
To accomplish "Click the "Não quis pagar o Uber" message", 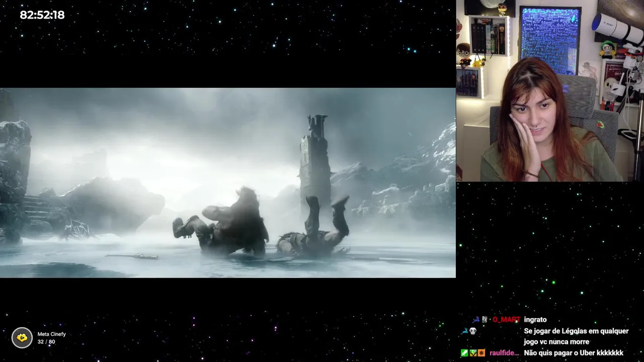I will click(x=574, y=353).
